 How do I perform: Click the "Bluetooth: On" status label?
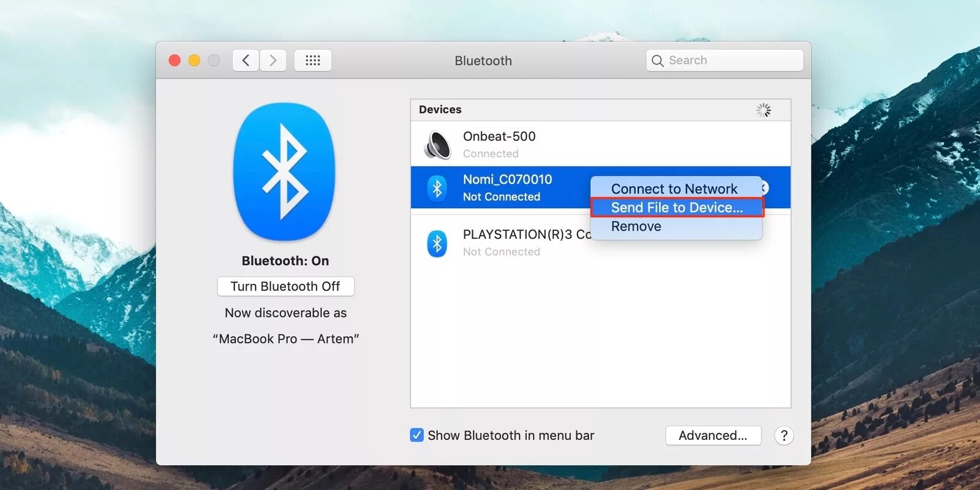(x=285, y=260)
